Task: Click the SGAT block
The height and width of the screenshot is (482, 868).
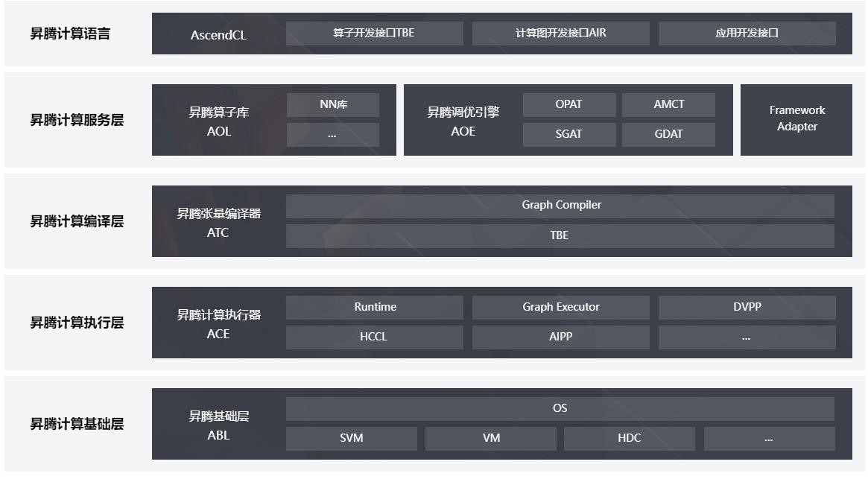Action: click(569, 135)
